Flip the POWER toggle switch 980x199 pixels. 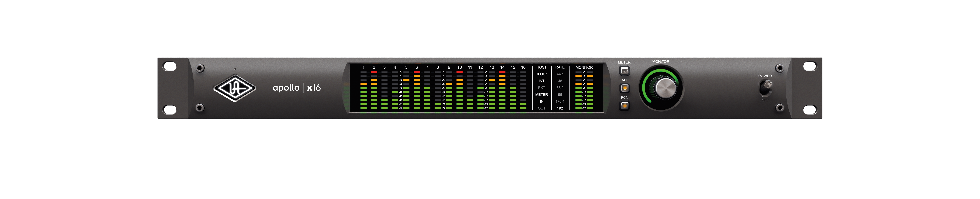[x=765, y=88]
